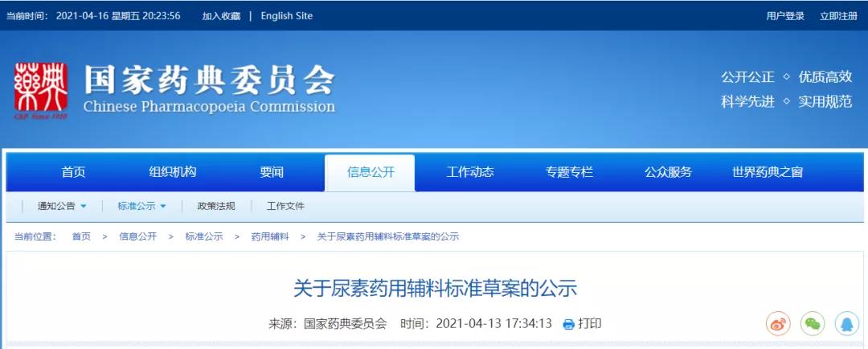Share the article via Weibo icon
Image resolution: width=868 pixels, height=349 pixels.
click(x=778, y=323)
